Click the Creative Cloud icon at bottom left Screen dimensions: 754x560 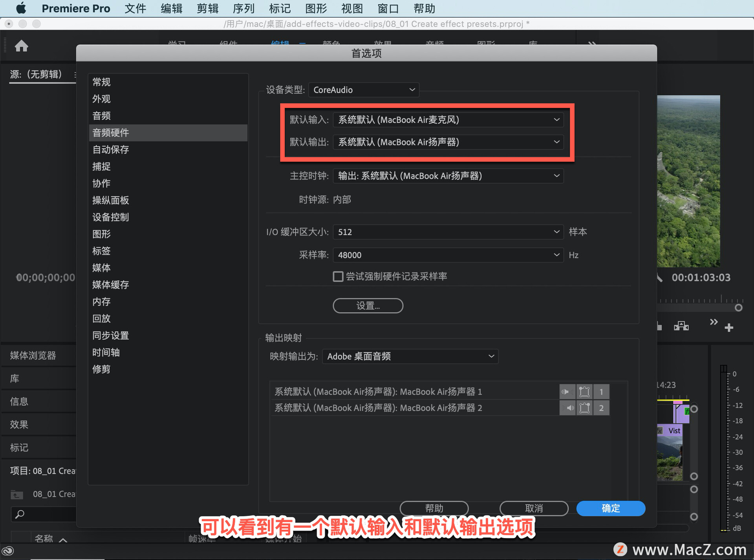8,551
